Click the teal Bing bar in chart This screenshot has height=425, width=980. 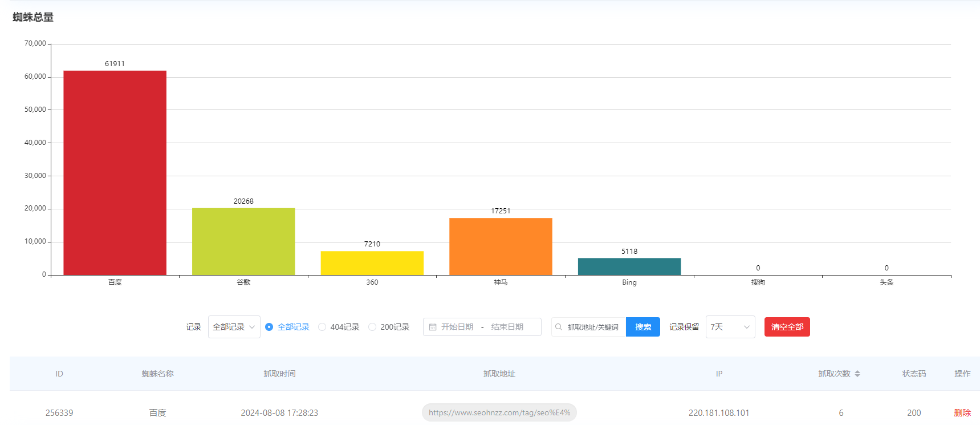[629, 266]
